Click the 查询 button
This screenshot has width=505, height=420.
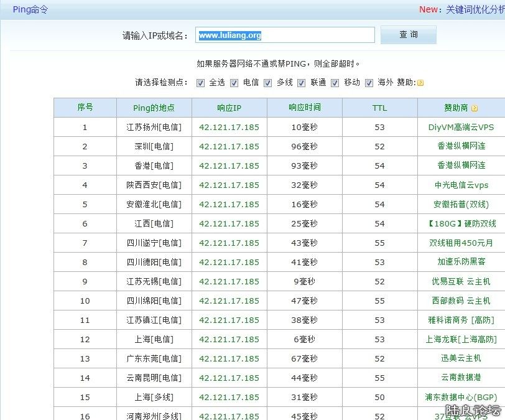point(408,35)
